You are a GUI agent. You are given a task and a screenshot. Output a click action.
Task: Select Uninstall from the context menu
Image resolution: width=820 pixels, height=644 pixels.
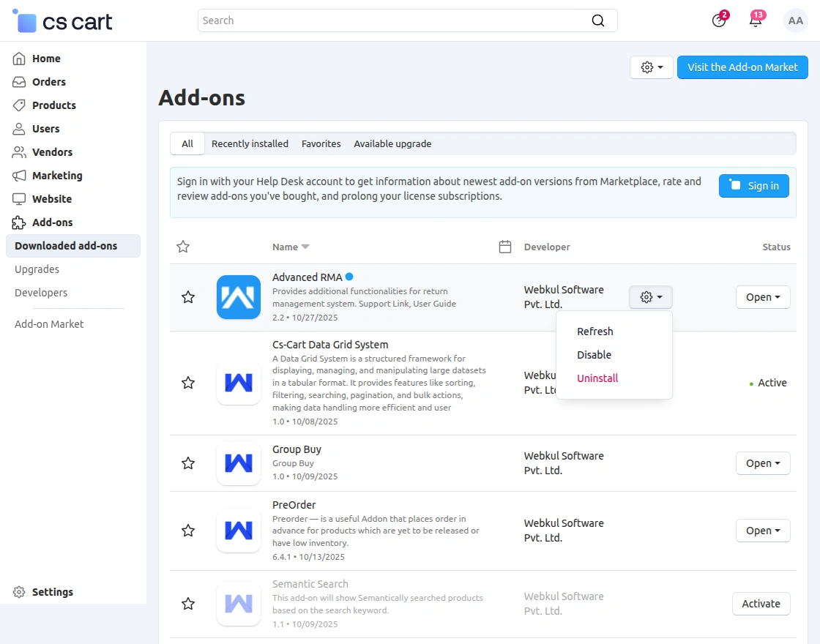(x=597, y=378)
